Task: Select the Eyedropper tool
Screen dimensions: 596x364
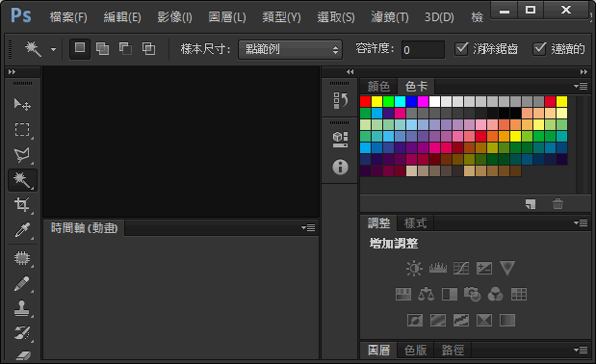Action: click(22, 230)
